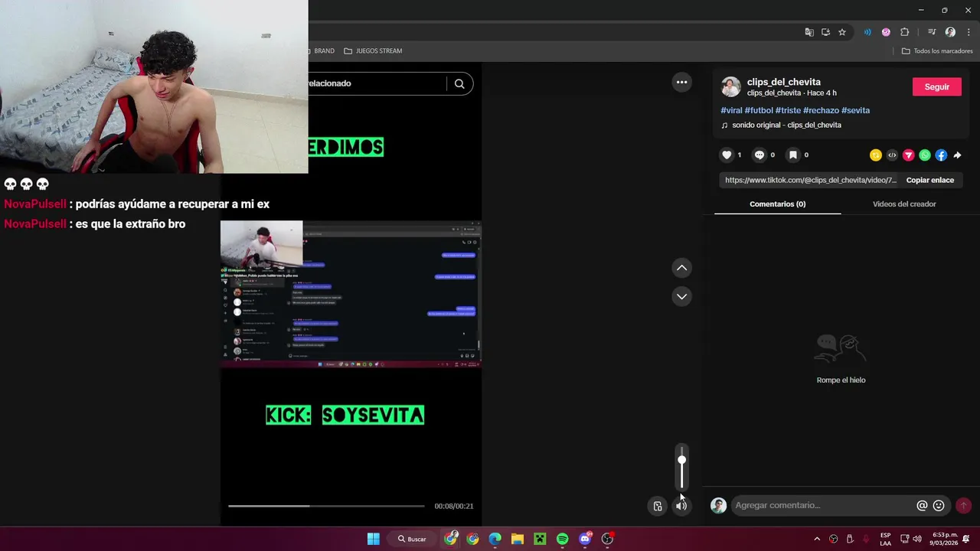Adjust the vertical volume slider
The height and width of the screenshot is (551, 980).
click(x=681, y=467)
